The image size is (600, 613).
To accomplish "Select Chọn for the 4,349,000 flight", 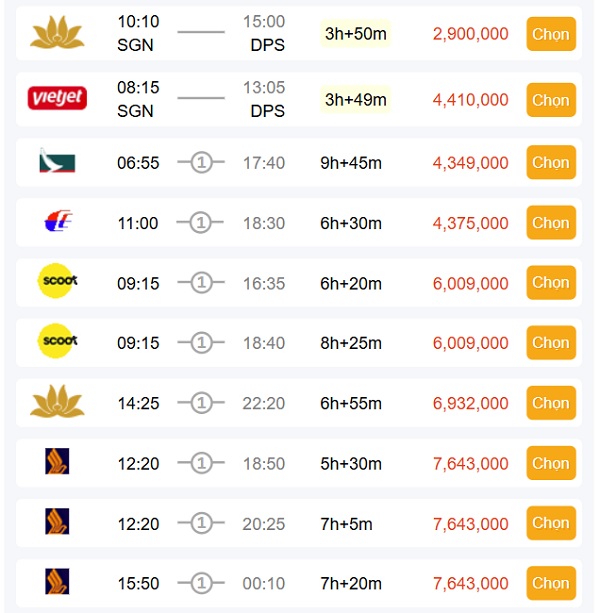I will [x=550, y=162].
